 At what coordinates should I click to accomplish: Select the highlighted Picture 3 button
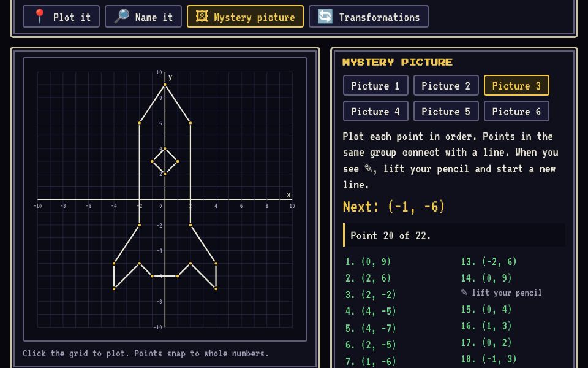pos(516,86)
